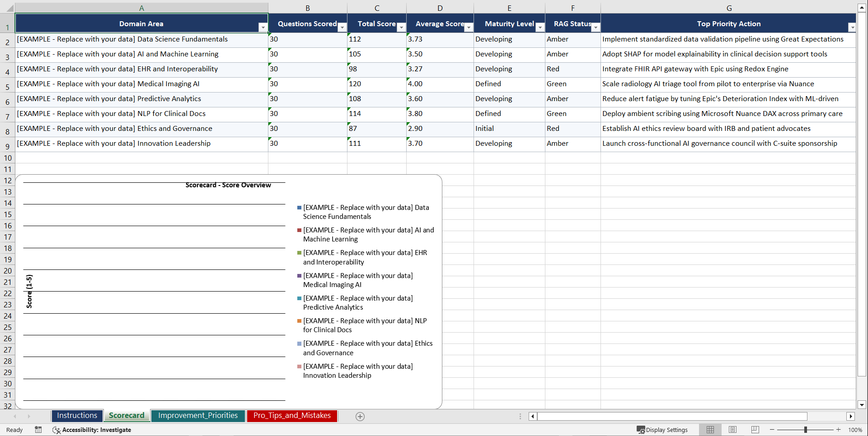Viewport: 868px width, 436px height.
Task: Add a new worksheet with the plus icon
Action: [x=360, y=416]
